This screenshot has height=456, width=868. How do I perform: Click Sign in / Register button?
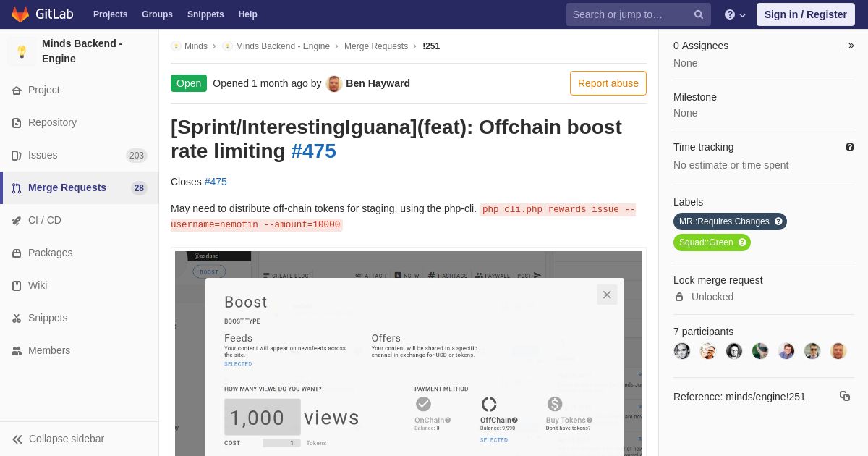[x=805, y=14]
